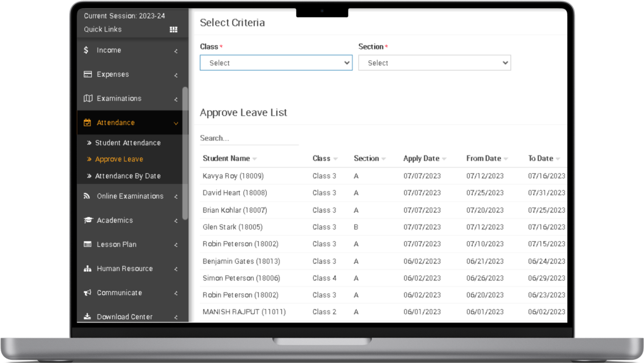Screen dimensions: 644x363
Task: Collapse the Attendance menu chevron
Action: (x=176, y=123)
